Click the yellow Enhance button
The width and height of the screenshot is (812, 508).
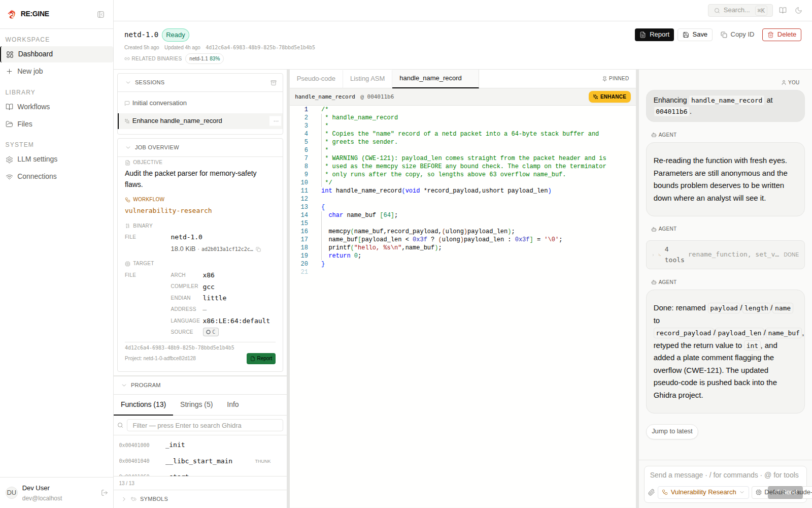click(610, 97)
